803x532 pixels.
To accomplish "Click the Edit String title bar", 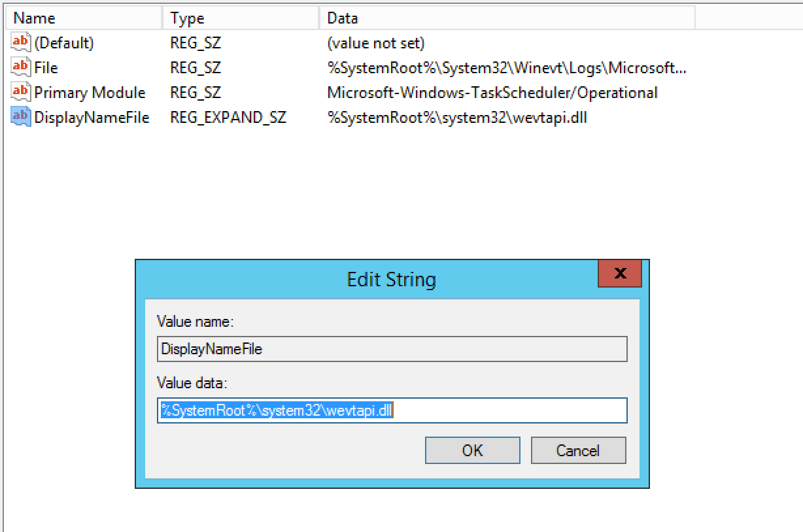I will (x=391, y=278).
